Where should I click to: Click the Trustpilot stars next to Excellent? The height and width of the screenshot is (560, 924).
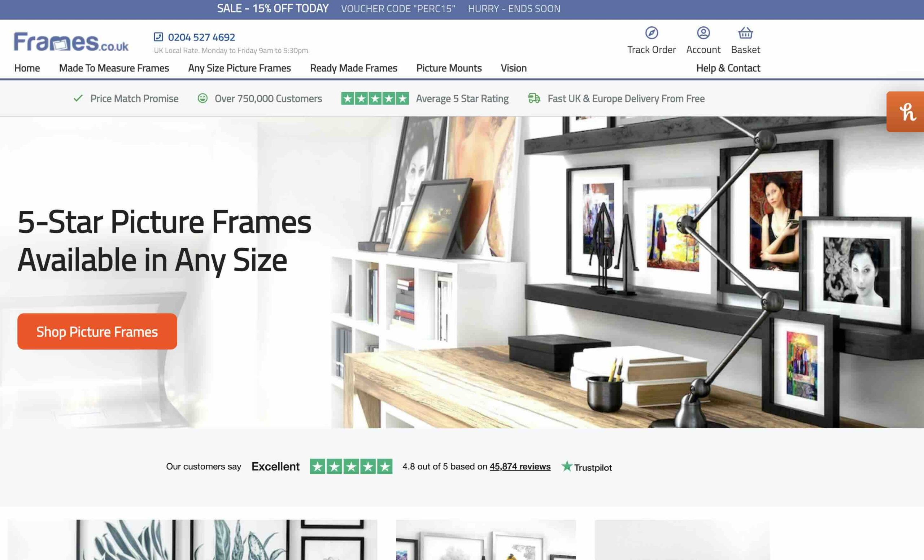(x=351, y=466)
